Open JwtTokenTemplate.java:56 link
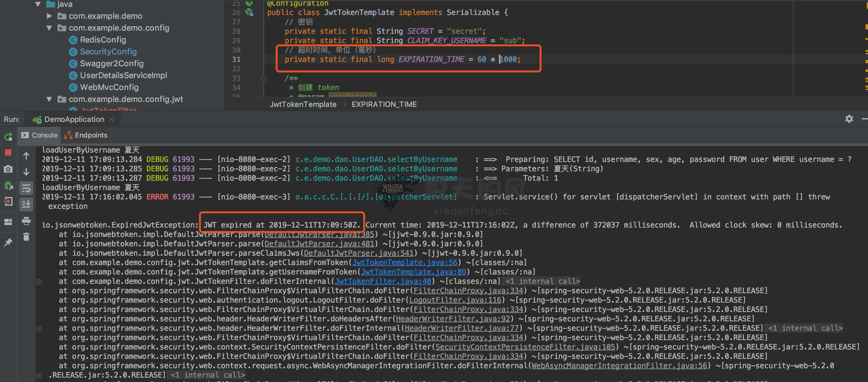 coord(405,262)
